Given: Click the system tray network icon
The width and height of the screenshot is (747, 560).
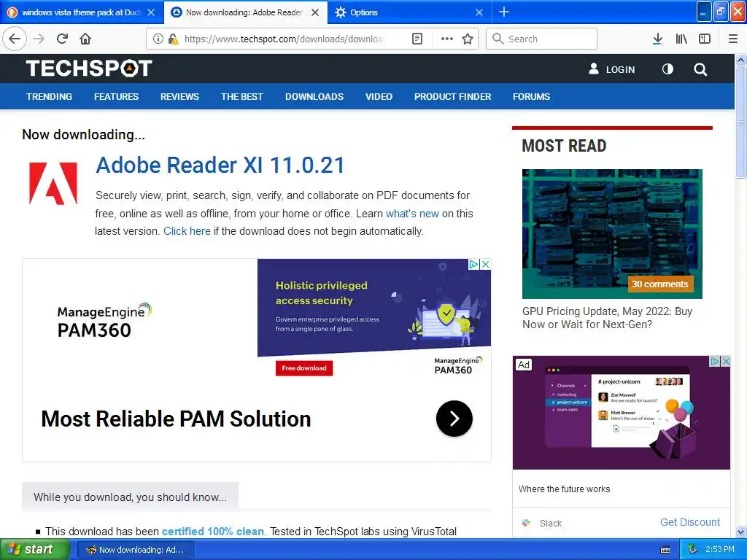Looking at the screenshot, I should 692,550.
